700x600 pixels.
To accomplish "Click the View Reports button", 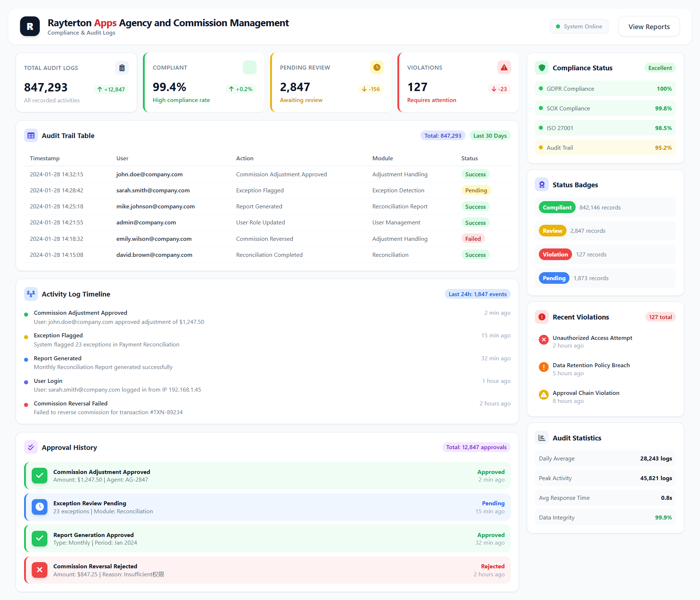I will pyautogui.click(x=649, y=26).
